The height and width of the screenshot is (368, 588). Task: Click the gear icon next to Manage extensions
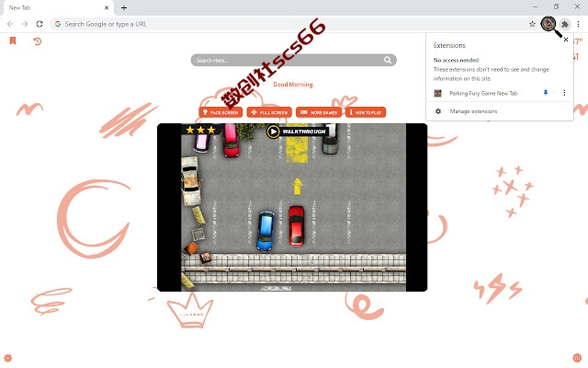tap(438, 111)
